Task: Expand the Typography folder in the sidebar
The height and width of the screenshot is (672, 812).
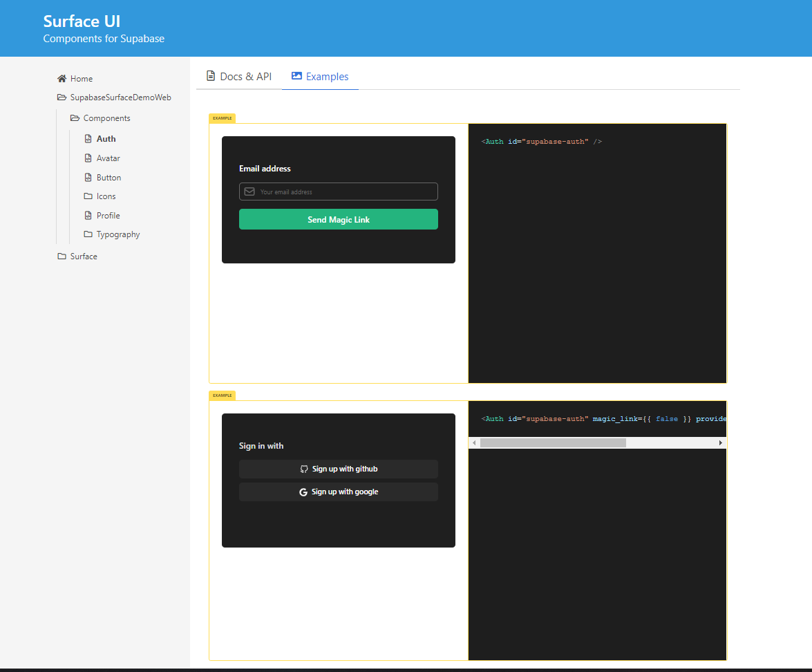Action: (x=117, y=234)
